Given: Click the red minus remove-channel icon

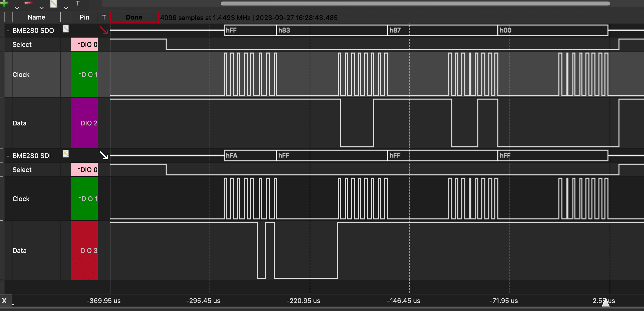Looking at the screenshot, I should pyautogui.click(x=29, y=3).
